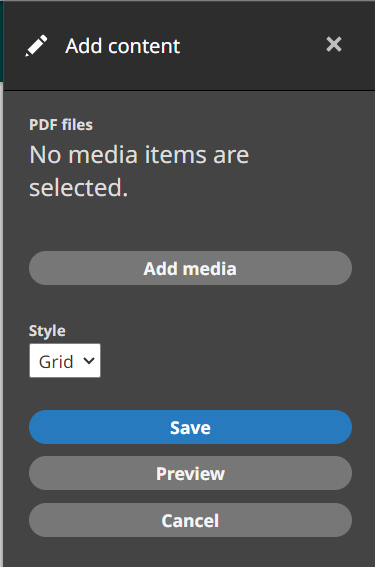Click the light grey page strip on left edge

coord(1,325)
